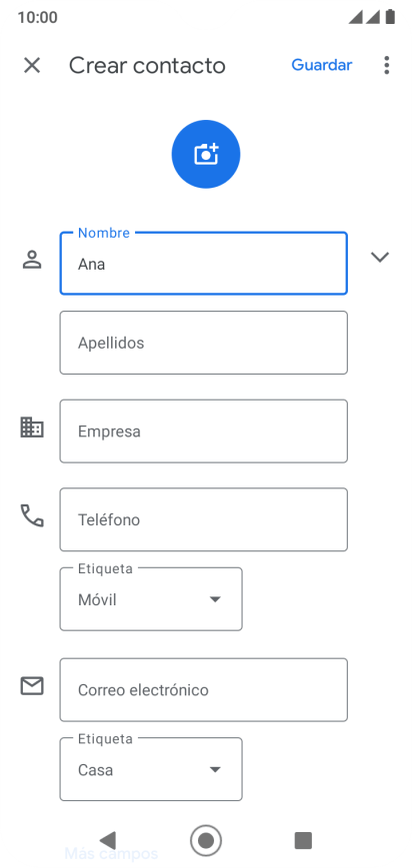Viewport: 412px width, 868px height.
Task: Open recent apps with square button
Action: point(303,840)
